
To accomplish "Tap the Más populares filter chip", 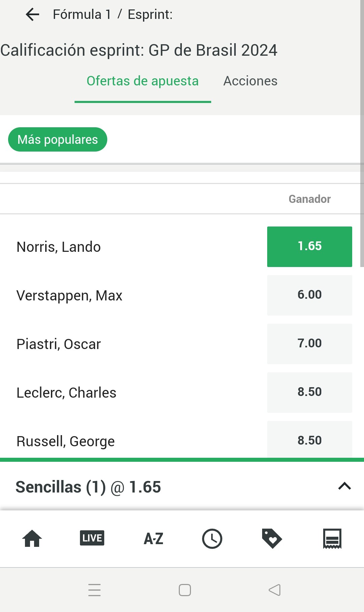I will (58, 139).
